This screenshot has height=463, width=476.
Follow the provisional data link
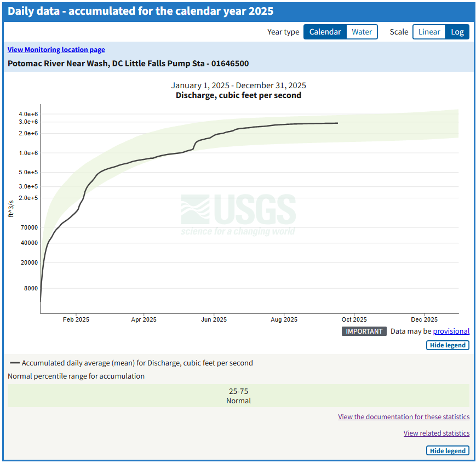tap(451, 331)
